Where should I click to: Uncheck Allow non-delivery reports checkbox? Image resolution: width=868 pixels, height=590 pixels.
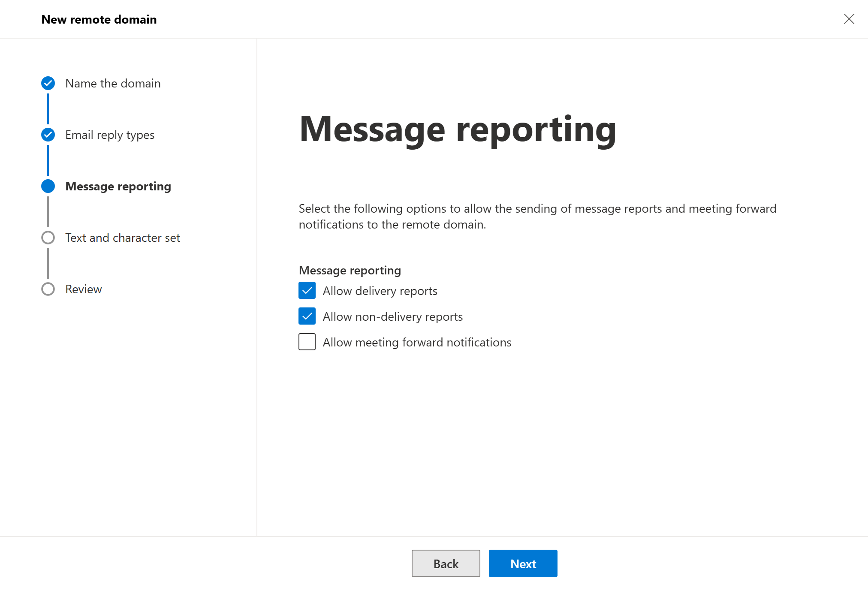coord(307,316)
